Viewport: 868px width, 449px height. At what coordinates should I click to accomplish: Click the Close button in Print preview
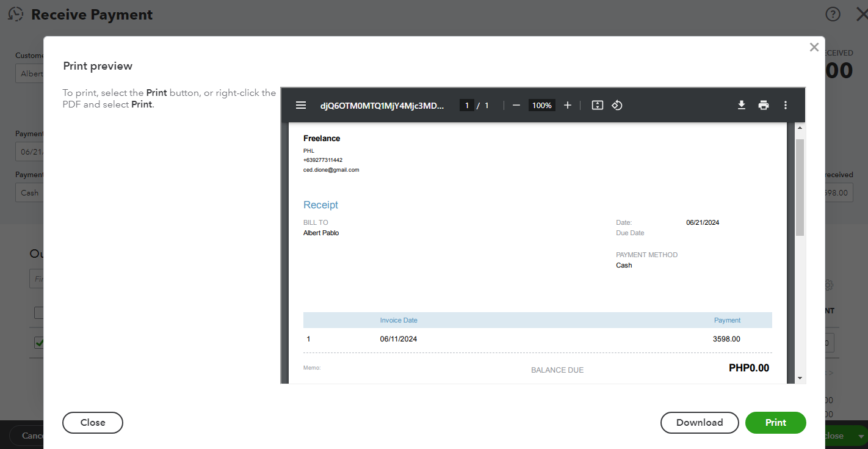coord(93,423)
